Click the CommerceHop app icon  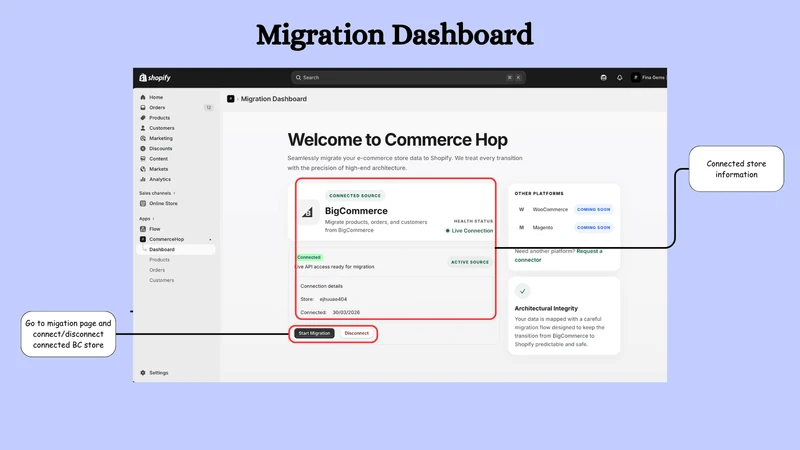point(143,239)
